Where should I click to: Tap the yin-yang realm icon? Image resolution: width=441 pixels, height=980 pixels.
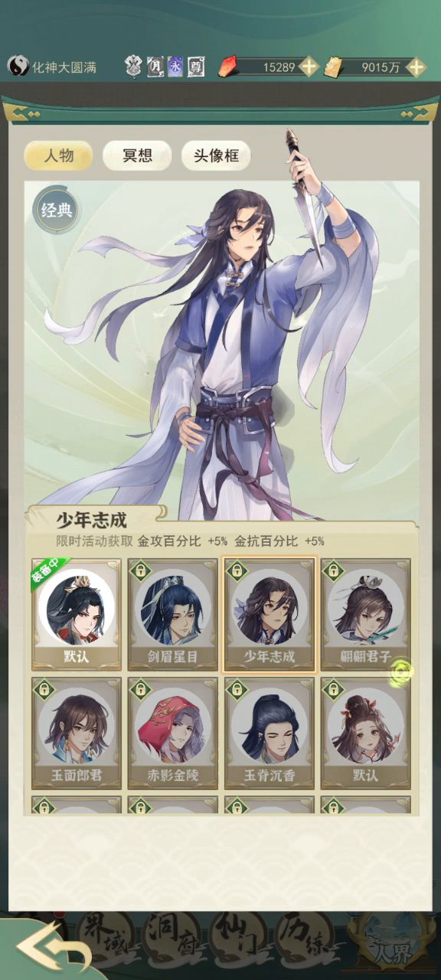18,67
